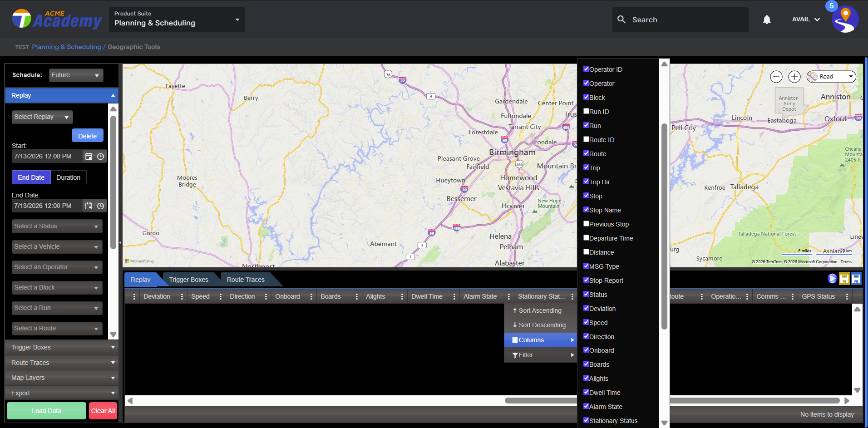
Task: Open the Filter submenu item
Action: (x=540, y=355)
